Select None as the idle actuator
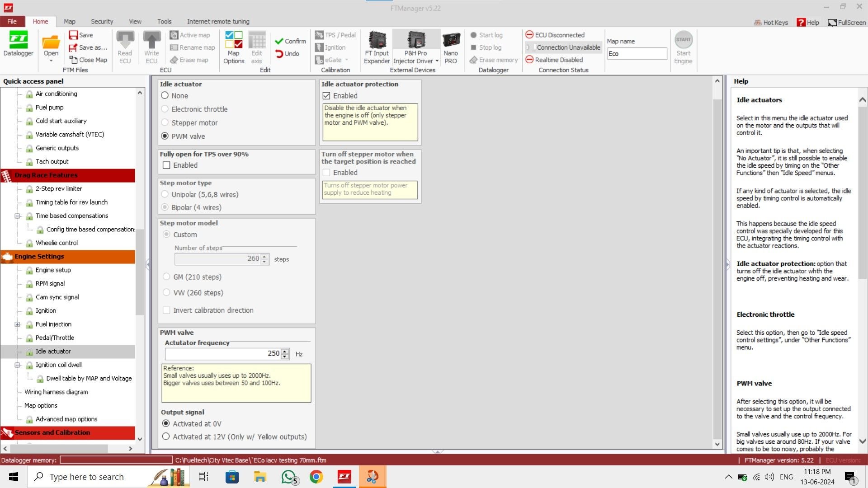The width and height of the screenshot is (868, 488). point(165,96)
